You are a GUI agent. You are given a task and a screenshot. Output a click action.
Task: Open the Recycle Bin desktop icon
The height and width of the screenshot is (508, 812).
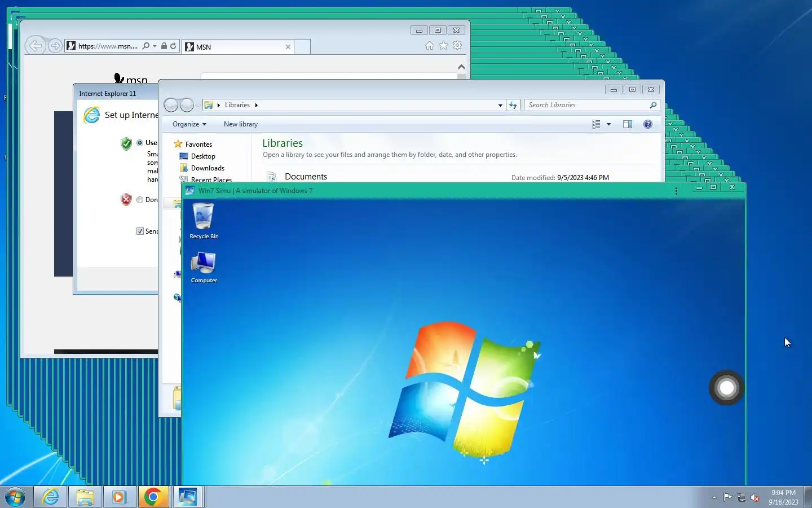204,221
